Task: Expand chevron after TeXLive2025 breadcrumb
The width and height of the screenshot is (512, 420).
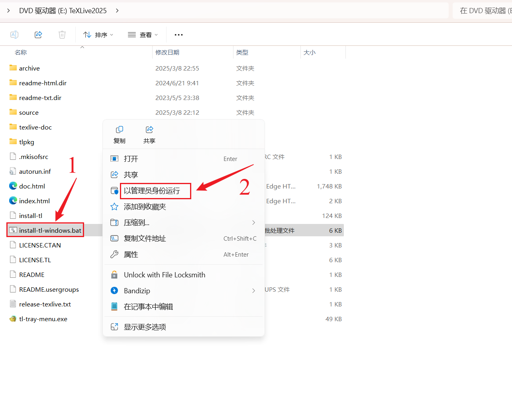Action: click(x=117, y=11)
